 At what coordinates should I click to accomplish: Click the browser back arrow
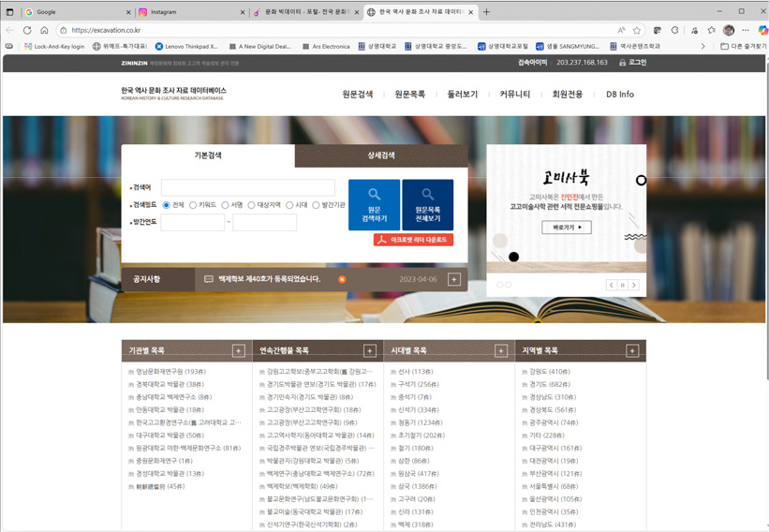coord(9,30)
